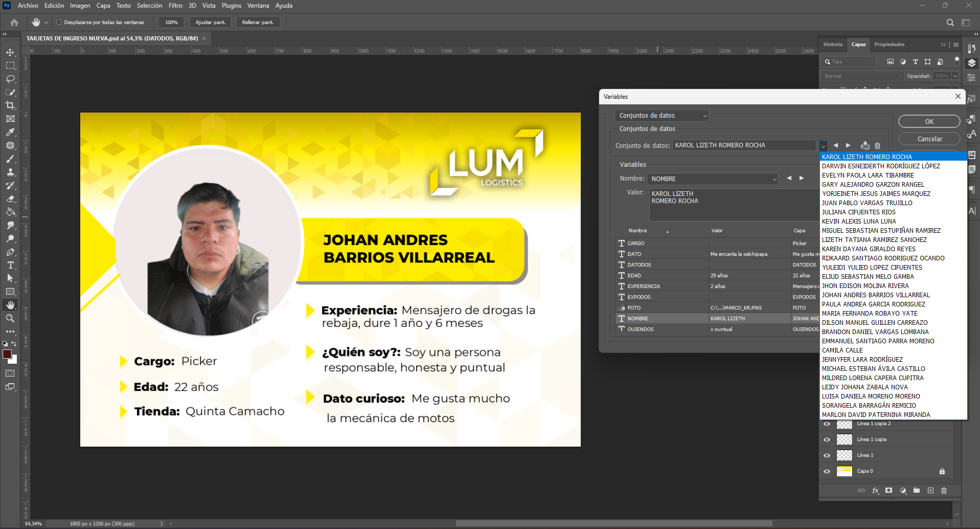Open the Conjuntos de datos dropdown
This screenshot has height=529, width=980.
point(662,116)
